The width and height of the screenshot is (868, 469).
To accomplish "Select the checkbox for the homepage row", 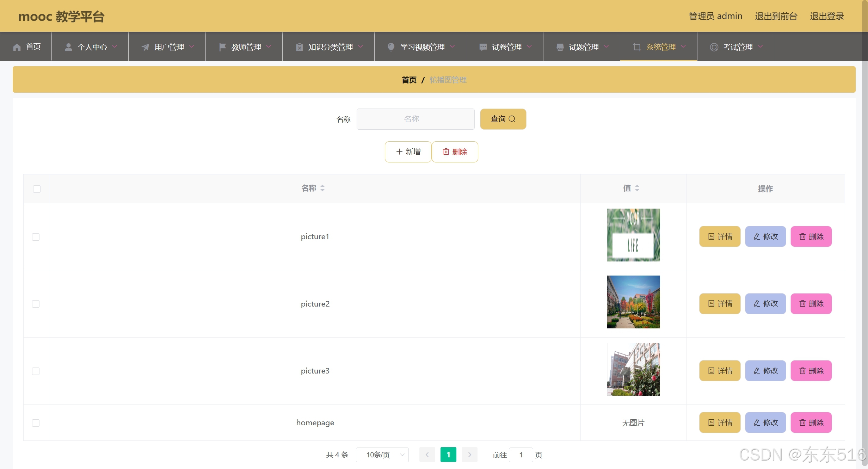I will pyautogui.click(x=36, y=423).
